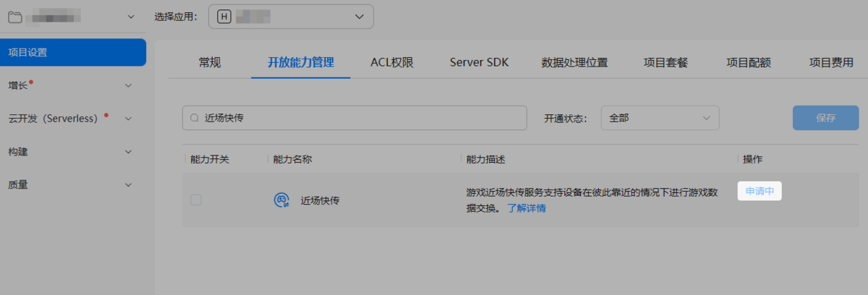
Task: Expand the 质量 sidebar section
Action: click(72, 184)
